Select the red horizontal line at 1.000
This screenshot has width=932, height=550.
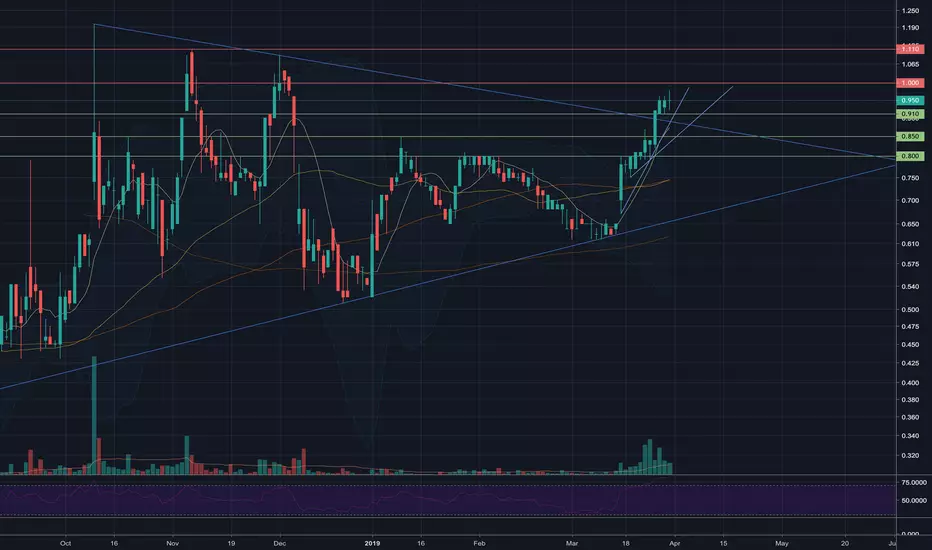tap(446, 83)
